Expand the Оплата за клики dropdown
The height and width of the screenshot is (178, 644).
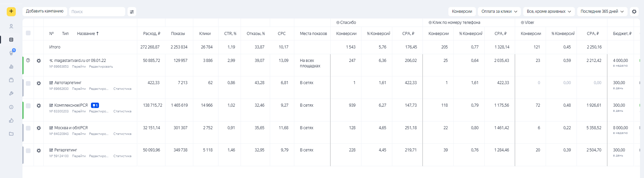point(499,11)
